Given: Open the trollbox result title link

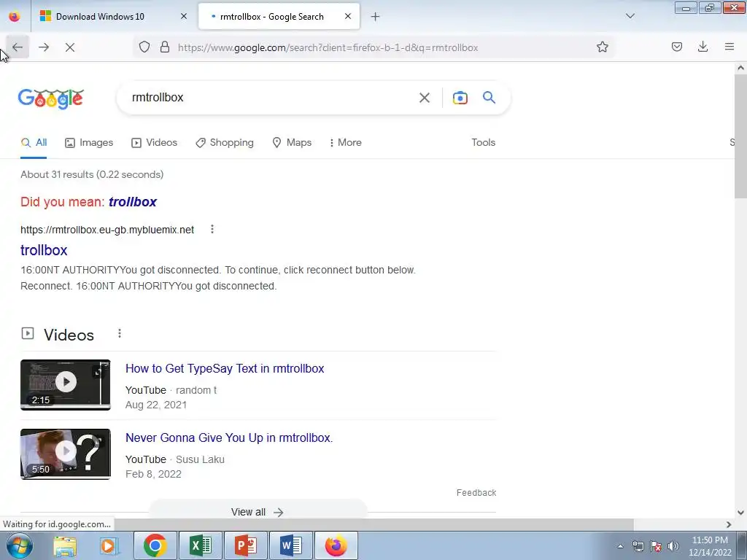Looking at the screenshot, I should click(x=44, y=250).
